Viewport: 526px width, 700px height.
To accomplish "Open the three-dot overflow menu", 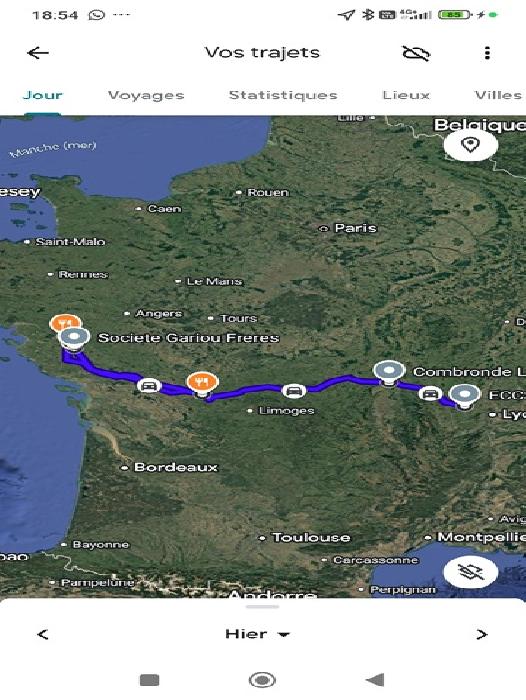I will [487, 53].
